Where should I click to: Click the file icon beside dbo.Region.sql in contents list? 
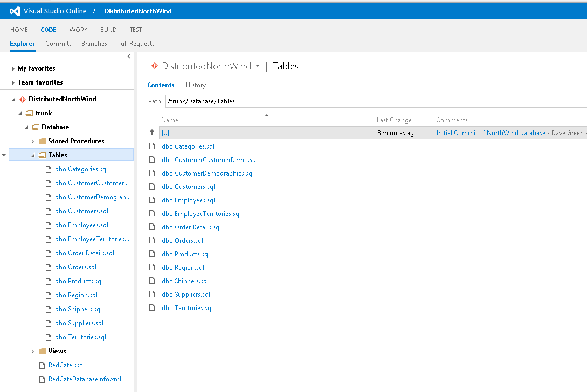[152, 267]
